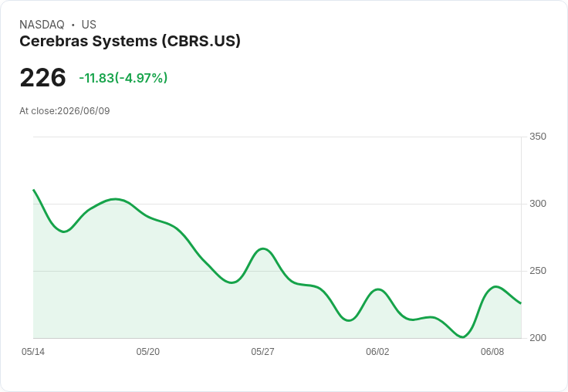Click the chart line's starting point at 05/14
This screenshot has width=568, height=392.
34,190
